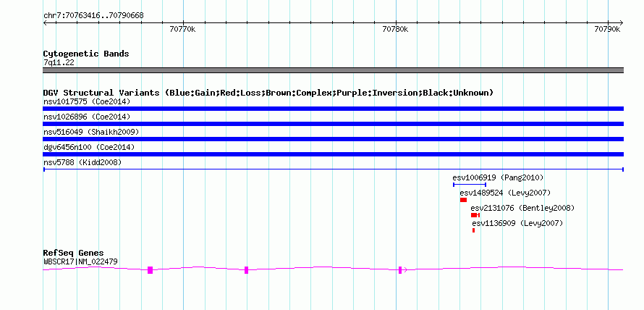Open the esv1489524 (Levy2007) variant label
Viewport: 644px width, 310px height.
[x=505, y=193]
